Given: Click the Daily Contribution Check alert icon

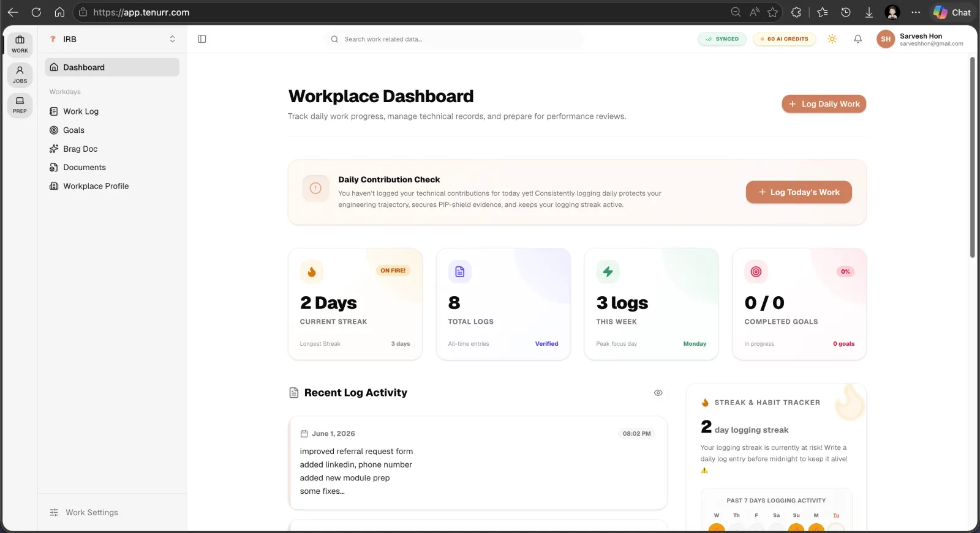Looking at the screenshot, I should pyautogui.click(x=315, y=188).
